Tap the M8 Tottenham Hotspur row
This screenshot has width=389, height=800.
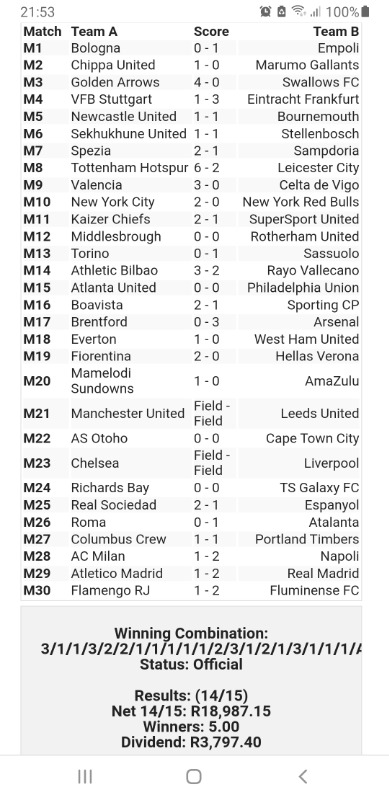coord(191,168)
